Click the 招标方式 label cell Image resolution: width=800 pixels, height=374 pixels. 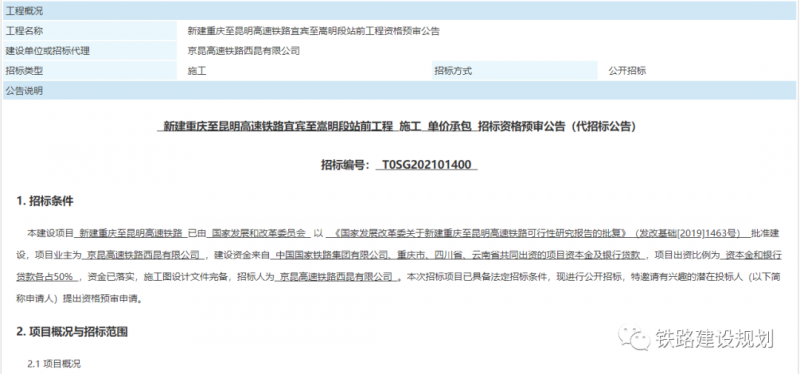(x=514, y=71)
